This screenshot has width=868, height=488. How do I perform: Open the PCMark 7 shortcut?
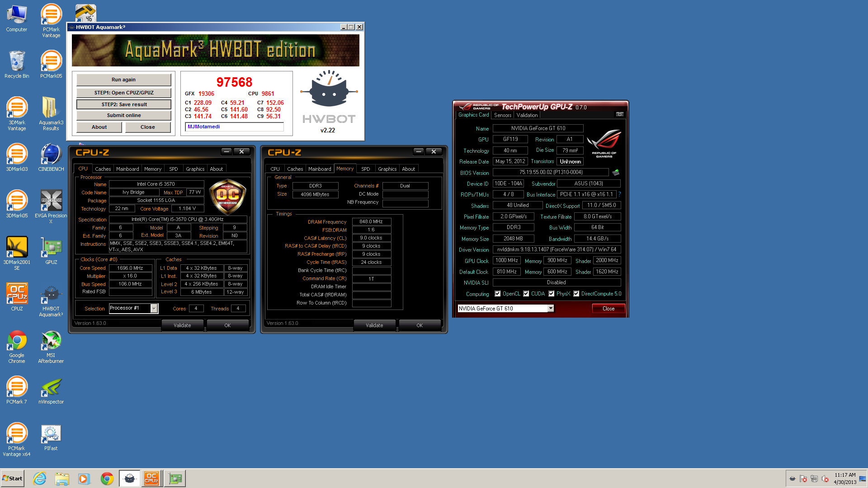point(17,390)
